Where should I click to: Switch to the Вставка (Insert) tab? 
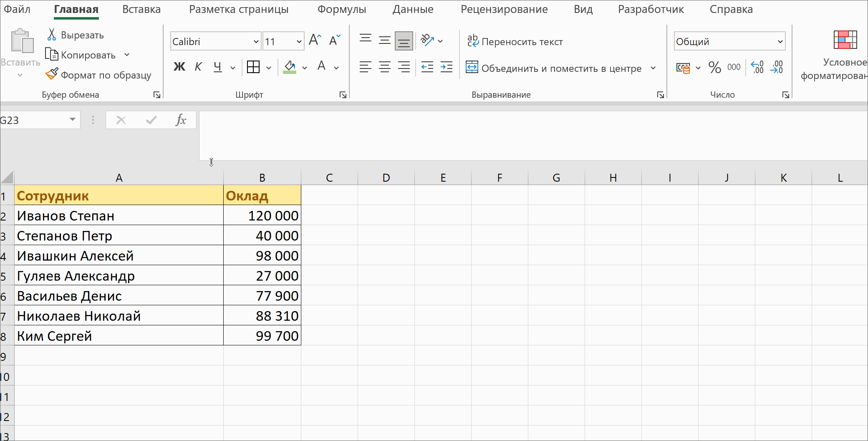pyautogui.click(x=141, y=9)
